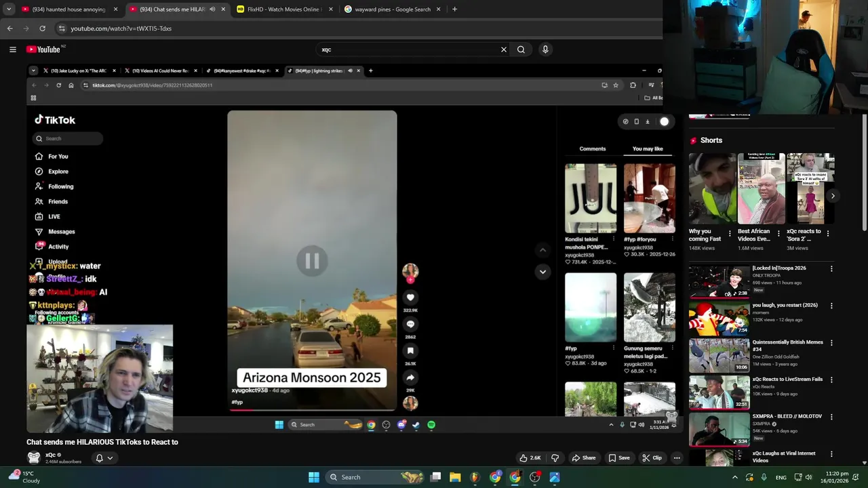The height and width of the screenshot is (488, 868).
Task: Open the YouTube hamburger guide menu
Action: click(x=12, y=49)
